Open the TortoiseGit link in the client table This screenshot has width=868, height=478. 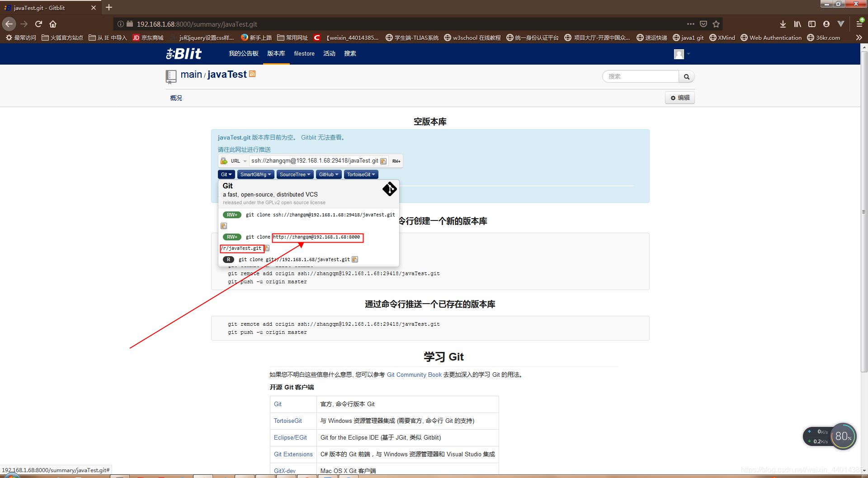[x=288, y=421]
